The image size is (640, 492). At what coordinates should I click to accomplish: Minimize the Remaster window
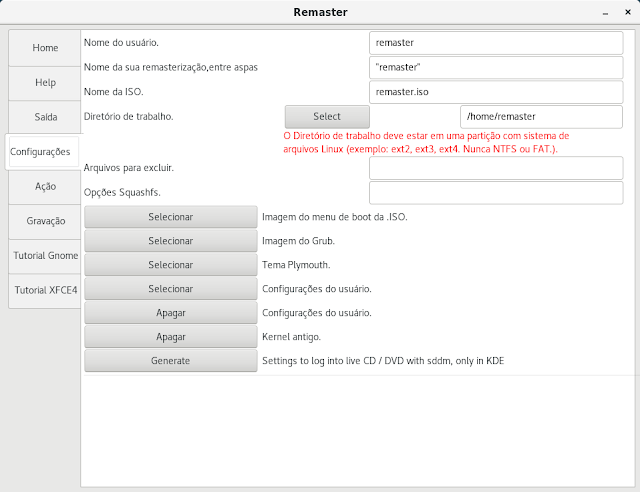605,13
